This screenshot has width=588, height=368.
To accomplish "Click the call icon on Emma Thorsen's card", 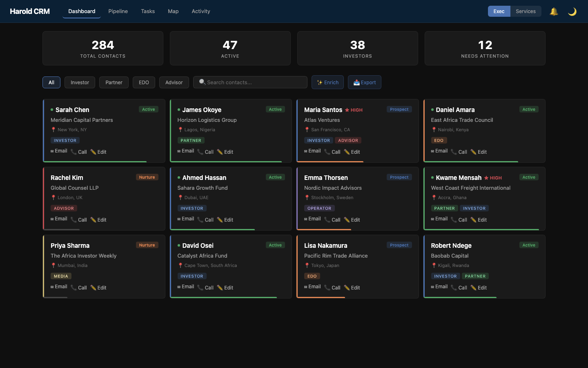I will pos(327,220).
